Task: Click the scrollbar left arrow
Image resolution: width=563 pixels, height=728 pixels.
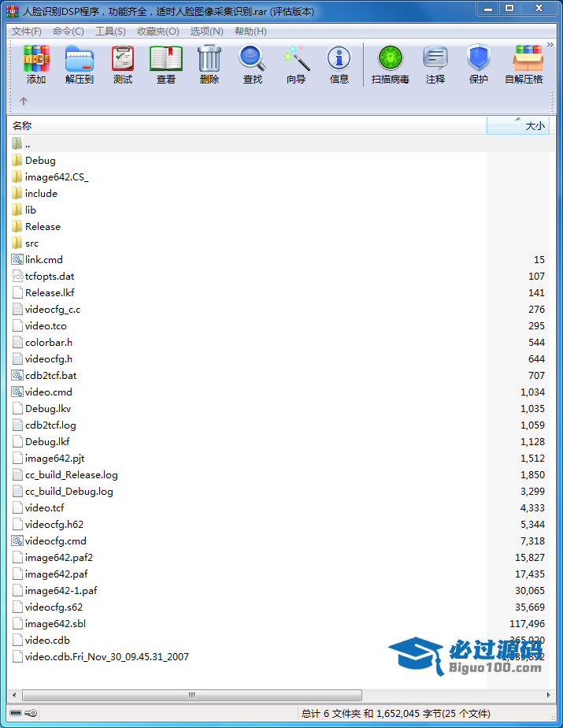Action: click(x=14, y=695)
